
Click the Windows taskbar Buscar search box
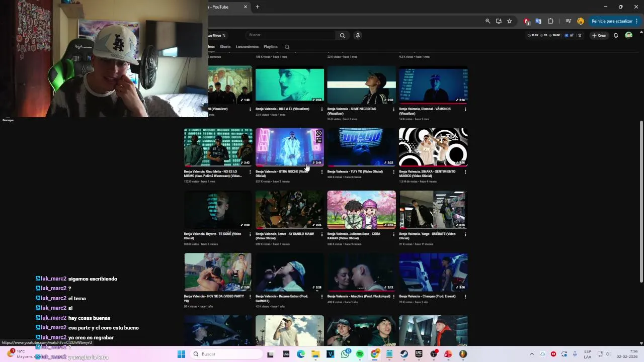[x=226, y=354]
